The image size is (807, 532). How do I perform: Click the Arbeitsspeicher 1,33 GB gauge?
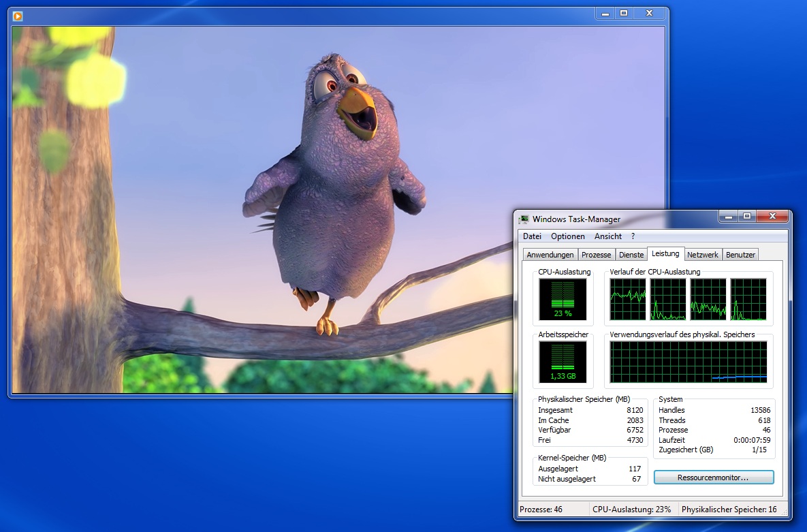pyautogui.click(x=563, y=362)
